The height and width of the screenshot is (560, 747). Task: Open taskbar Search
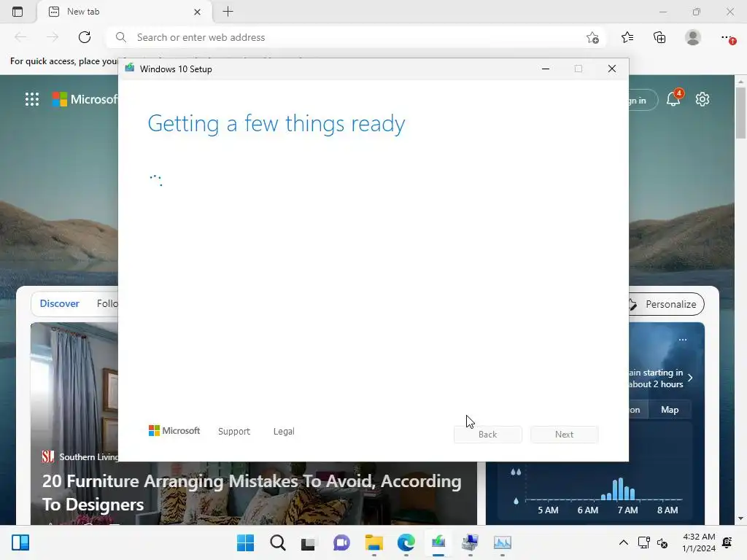278,542
